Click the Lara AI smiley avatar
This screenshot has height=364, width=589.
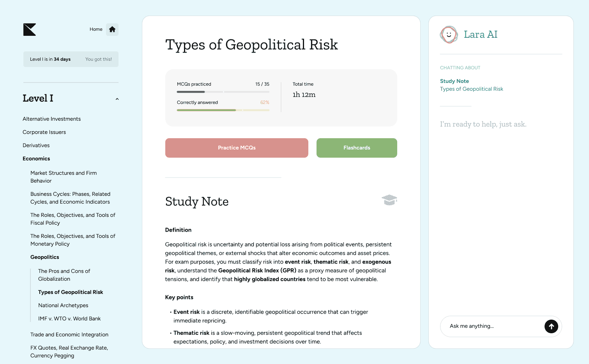[x=449, y=35]
